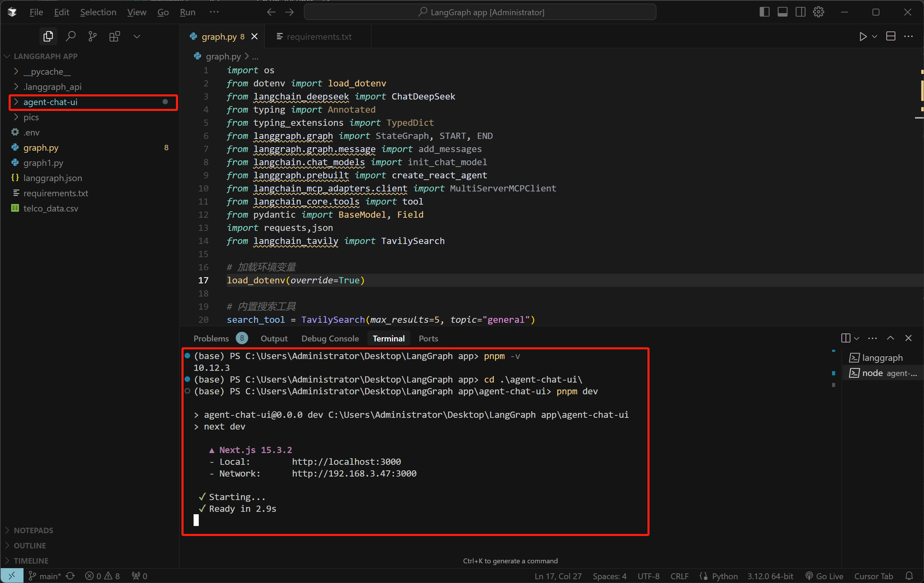The width and height of the screenshot is (924, 583).
Task: Run the Python file play button
Action: 862,36
